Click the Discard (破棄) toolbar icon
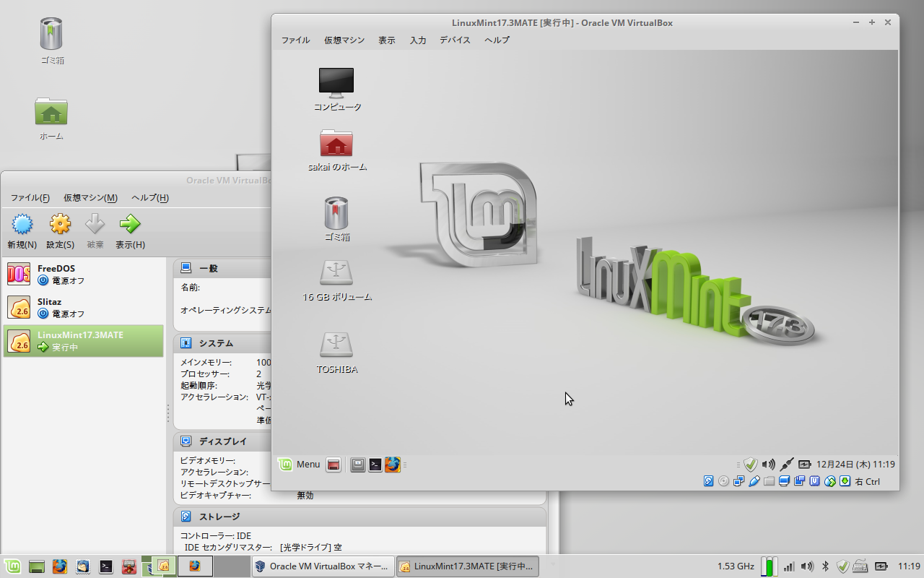 point(95,224)
